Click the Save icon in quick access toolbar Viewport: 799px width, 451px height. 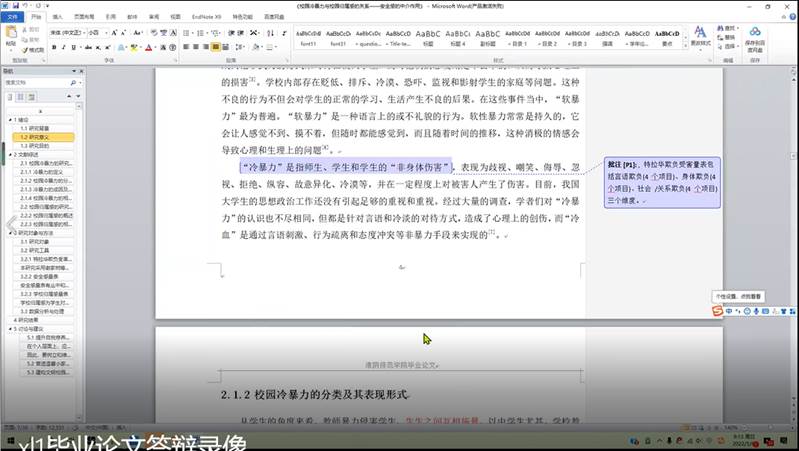click(x=16, y=6)
